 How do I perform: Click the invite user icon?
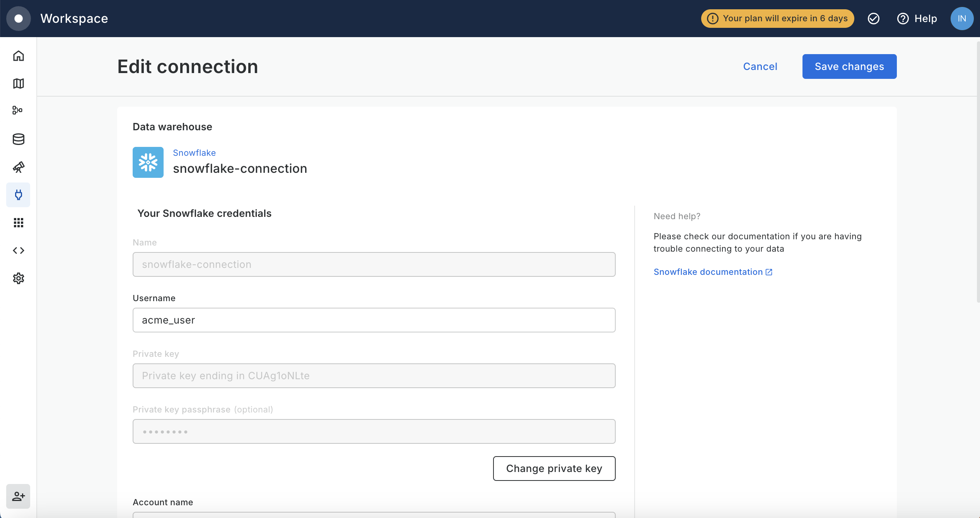coord(18,496)
